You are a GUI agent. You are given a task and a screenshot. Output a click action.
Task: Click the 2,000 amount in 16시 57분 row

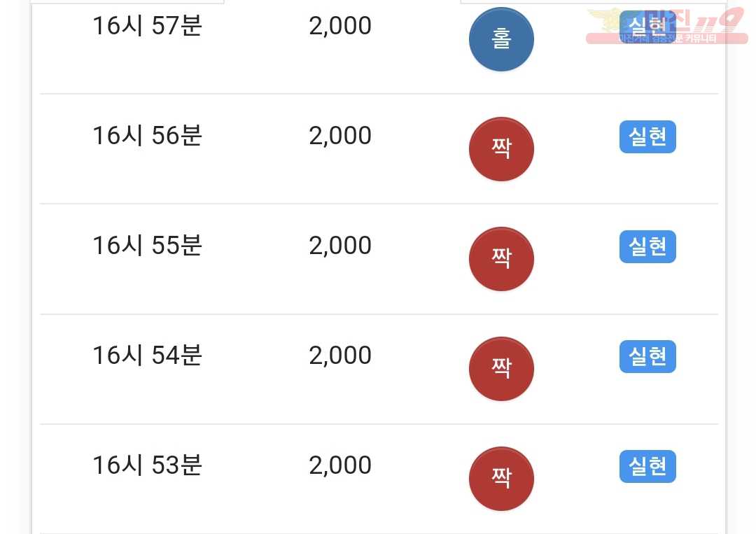point(340,26)
